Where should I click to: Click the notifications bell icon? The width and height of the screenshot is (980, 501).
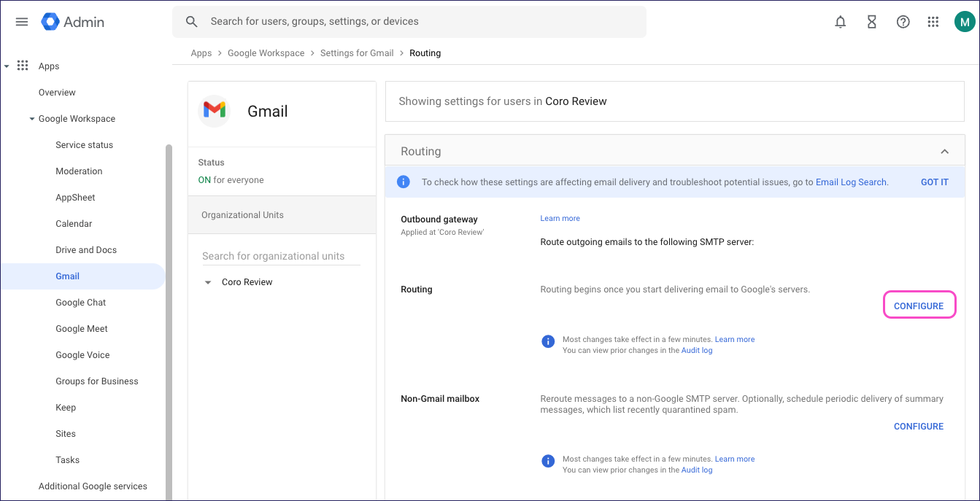(841, 22)
